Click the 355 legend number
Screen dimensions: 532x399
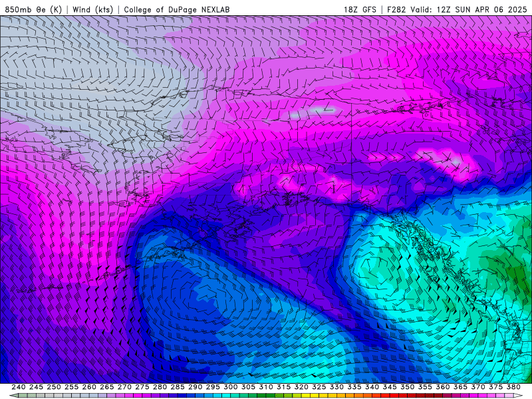click(x=425, y=387)
